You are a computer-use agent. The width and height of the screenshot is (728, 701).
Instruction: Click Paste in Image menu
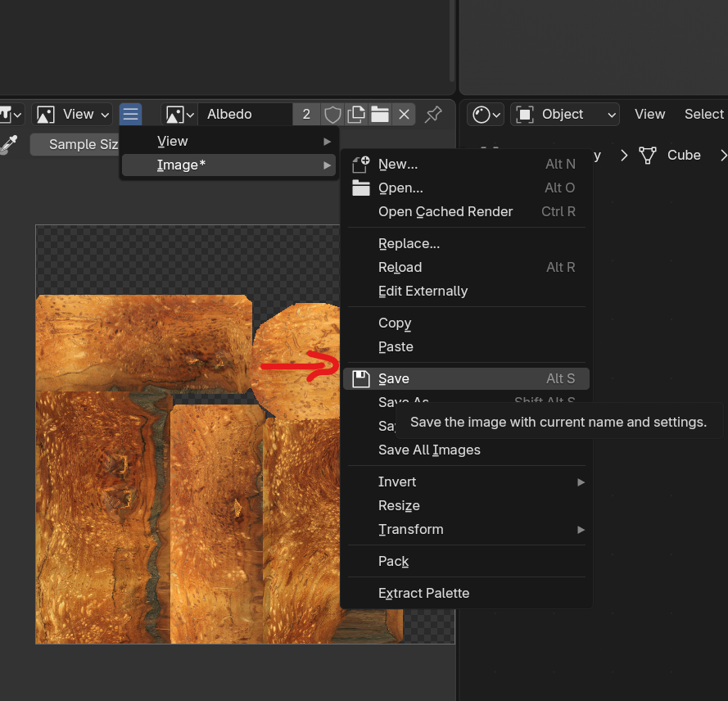pyautogui.click(x=466, y=346)
